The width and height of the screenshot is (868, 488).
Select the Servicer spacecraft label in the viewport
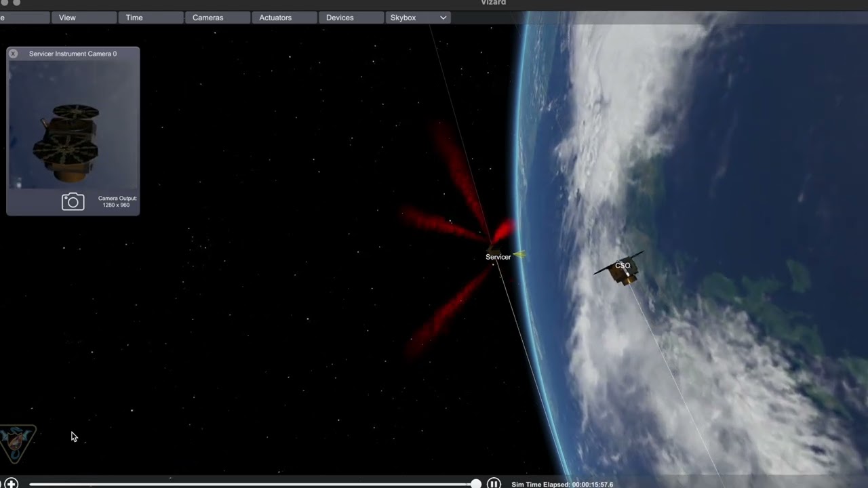[x=498, y=257]
